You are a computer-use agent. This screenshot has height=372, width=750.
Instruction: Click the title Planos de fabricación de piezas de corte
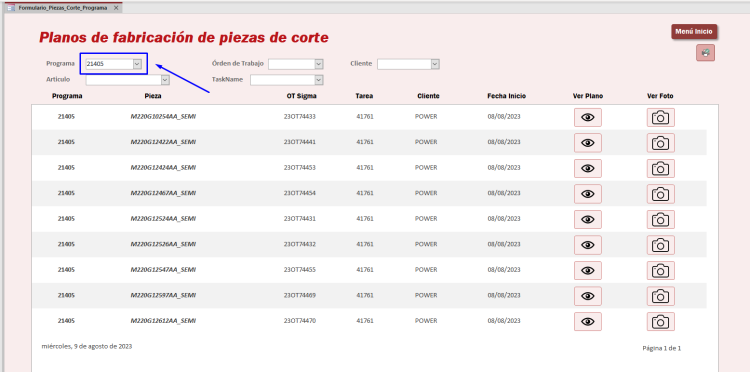[x=184, y=38]
